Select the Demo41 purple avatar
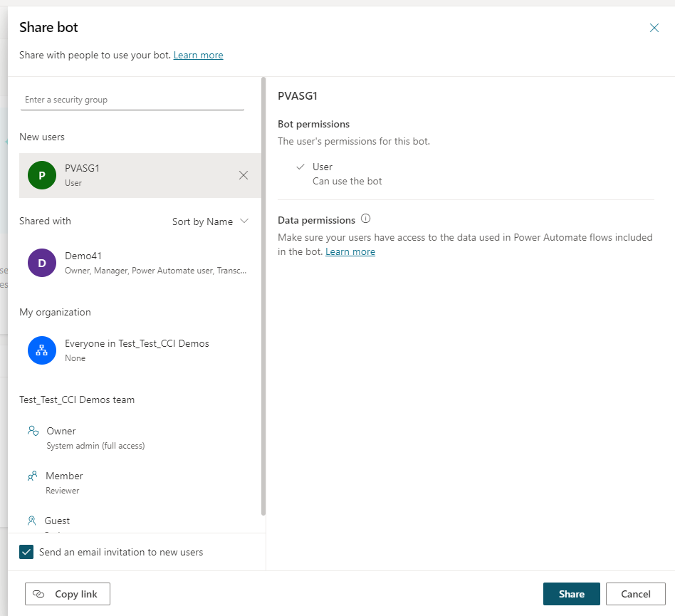The width and height of the screenshot is (675, 616). click(42, 263)
